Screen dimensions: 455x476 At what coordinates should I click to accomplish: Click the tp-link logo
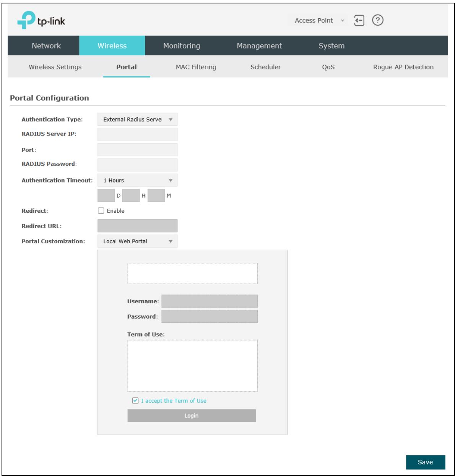tap(41, 21)
